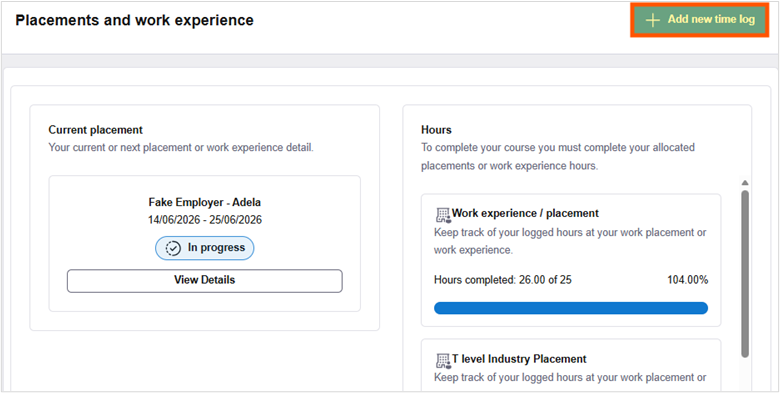
Task: Click the Hours heading
Action: tap(436, 130)
